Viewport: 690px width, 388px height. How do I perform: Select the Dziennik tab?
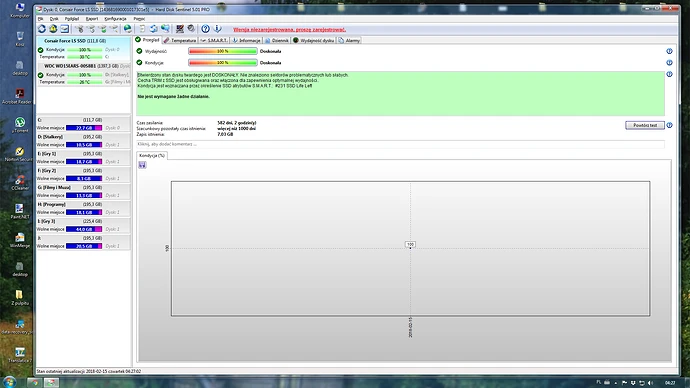[276, 40]
